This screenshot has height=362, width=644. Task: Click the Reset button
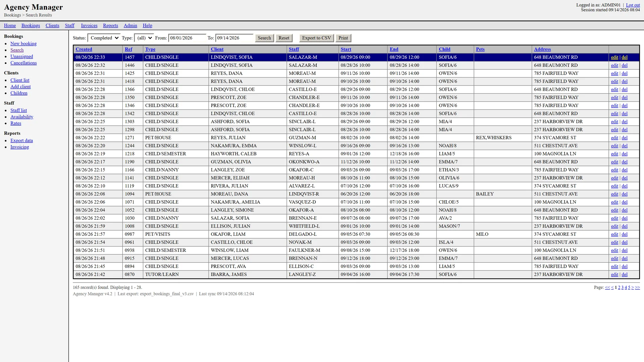pyautogui.click(x=284, y=38)
